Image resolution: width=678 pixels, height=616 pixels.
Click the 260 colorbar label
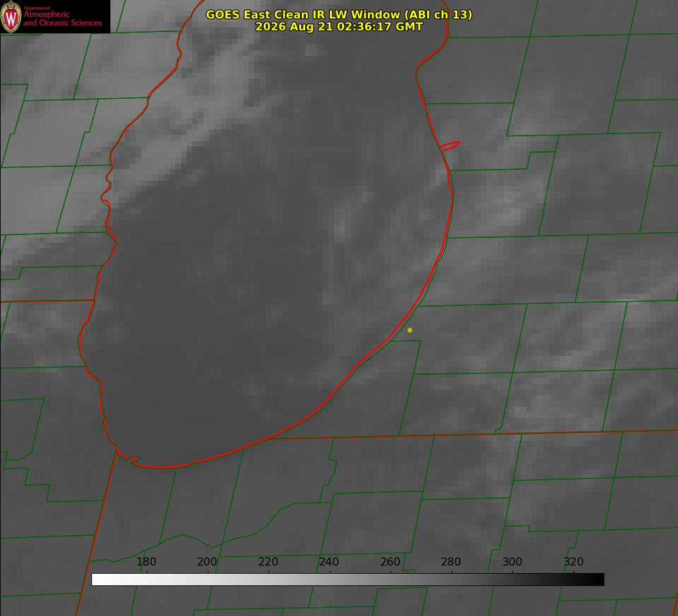[390, 561]
